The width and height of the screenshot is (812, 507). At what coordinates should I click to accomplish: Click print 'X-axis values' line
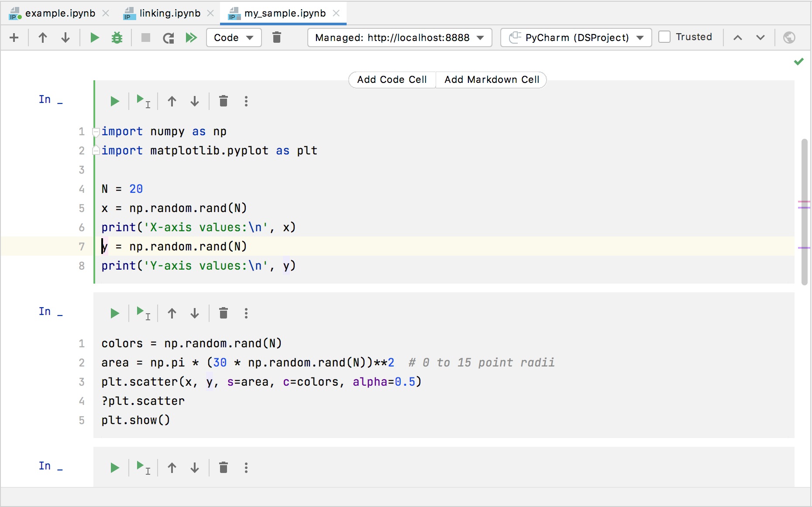tap(199, 227)
